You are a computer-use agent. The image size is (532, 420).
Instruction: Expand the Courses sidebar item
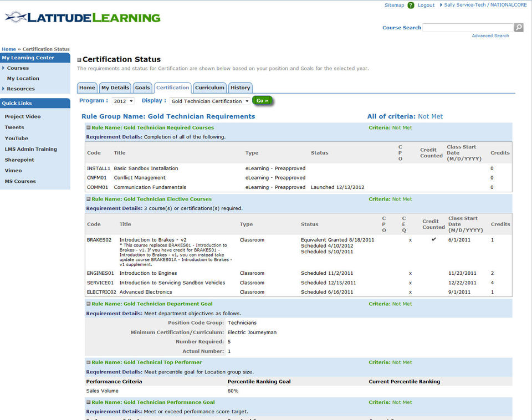coord(18,68)
